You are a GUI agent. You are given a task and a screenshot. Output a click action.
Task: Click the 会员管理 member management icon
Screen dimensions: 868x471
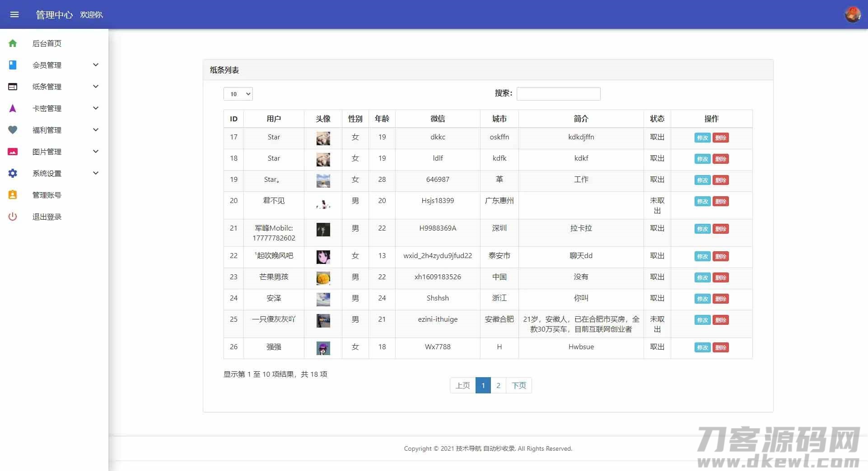[x=12, y=65]
